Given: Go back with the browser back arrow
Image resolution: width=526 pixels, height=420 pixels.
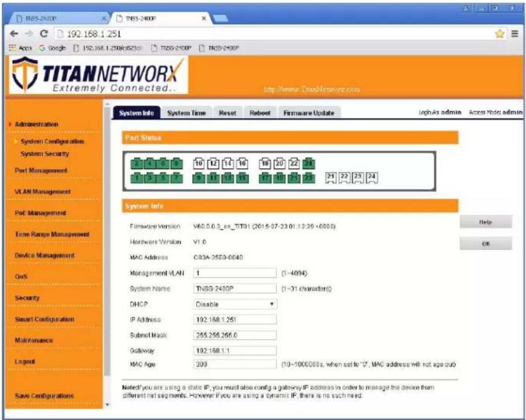Looking at the screenshot, I should [14, 34].
